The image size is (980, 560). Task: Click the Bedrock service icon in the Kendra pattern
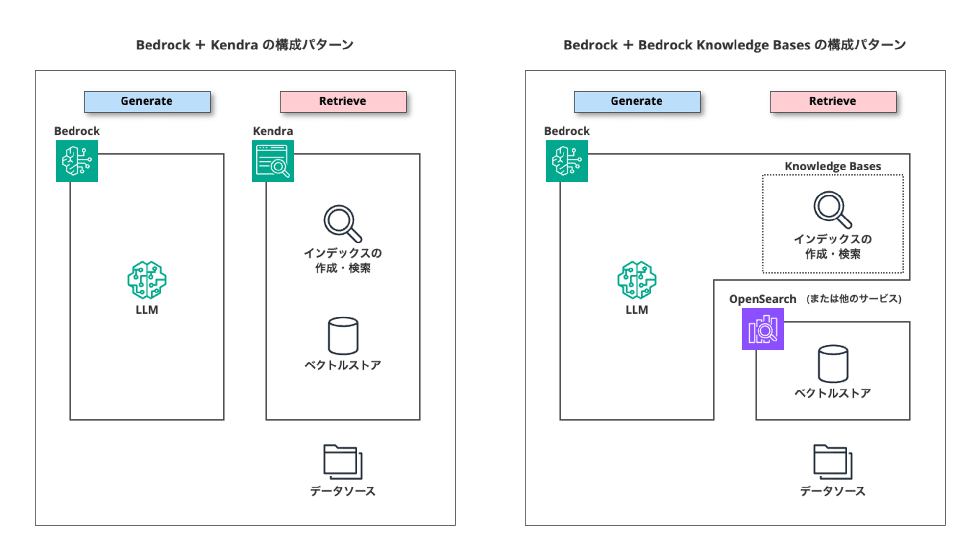(77, 161)
